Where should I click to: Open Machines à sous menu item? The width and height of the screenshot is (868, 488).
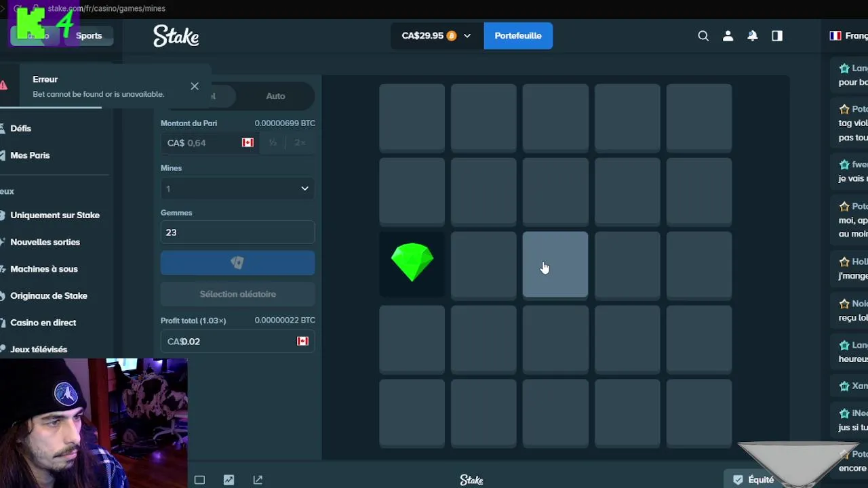[x=44, y=269]
